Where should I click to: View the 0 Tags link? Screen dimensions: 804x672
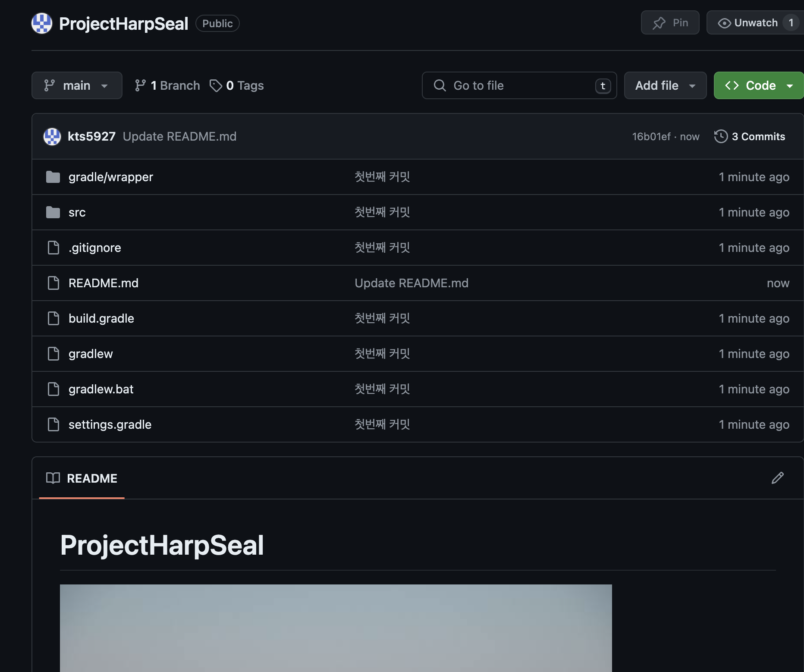237,85
